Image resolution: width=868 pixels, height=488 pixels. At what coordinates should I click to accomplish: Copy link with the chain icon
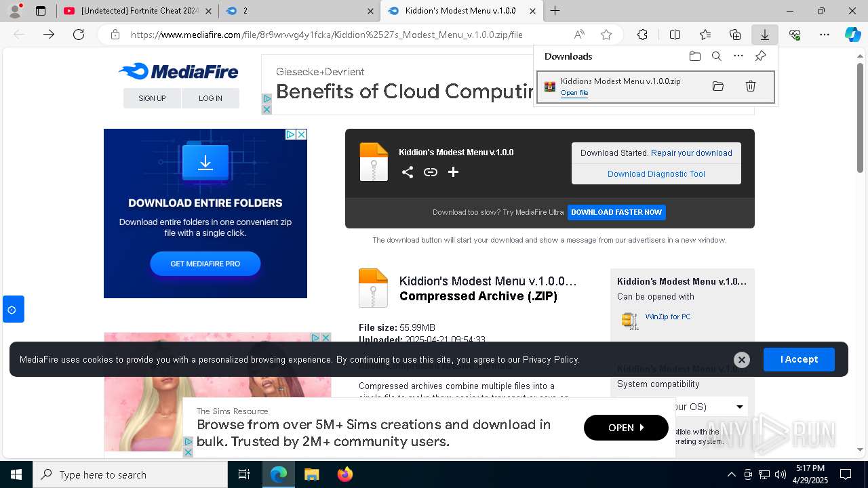(431, 172)
